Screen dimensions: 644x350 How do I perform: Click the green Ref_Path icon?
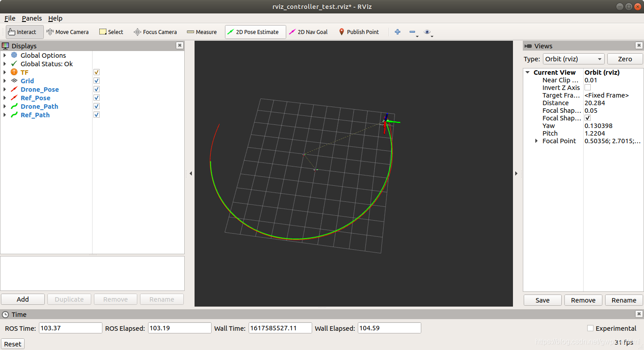[14, 115]
